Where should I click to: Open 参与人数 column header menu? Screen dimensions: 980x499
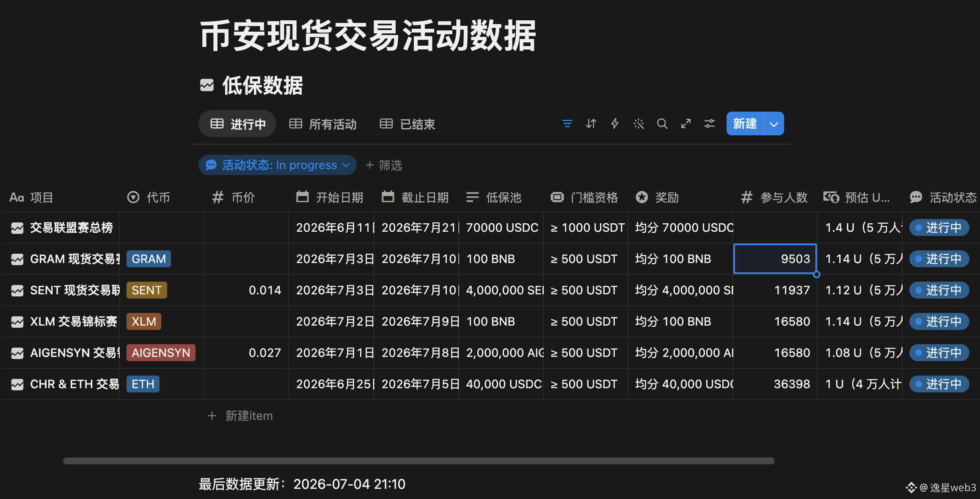click(775, 197)
